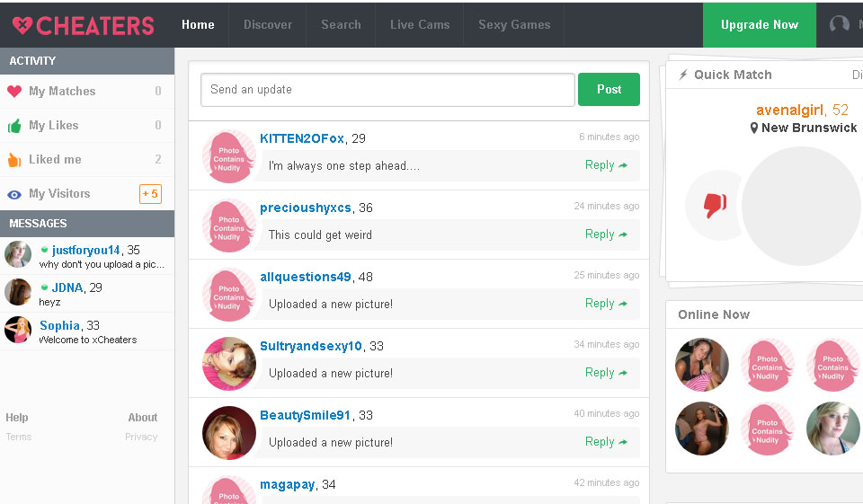Go to the Sexy Games tab
Image resolution: width=863 pixels, height=504 pixels.
click(x=514, y=24)
